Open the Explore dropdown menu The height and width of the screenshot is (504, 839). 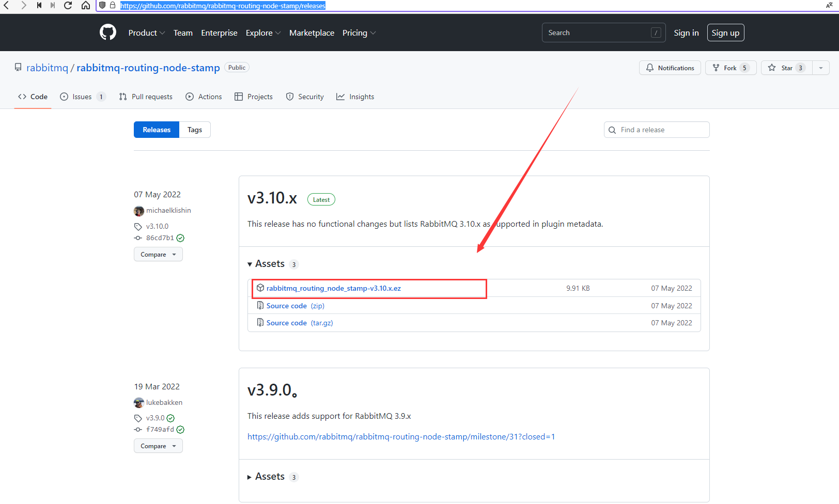point(263,33)
